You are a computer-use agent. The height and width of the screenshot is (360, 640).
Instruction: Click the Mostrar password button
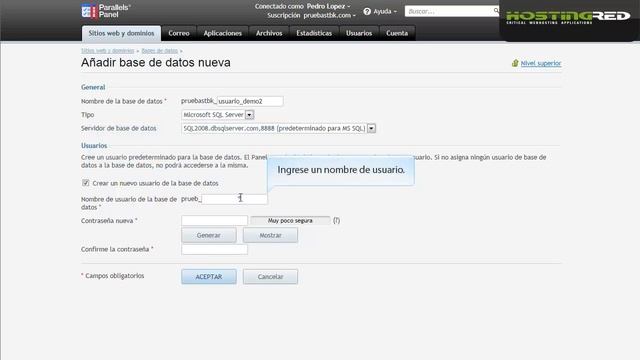click(270, 236)
